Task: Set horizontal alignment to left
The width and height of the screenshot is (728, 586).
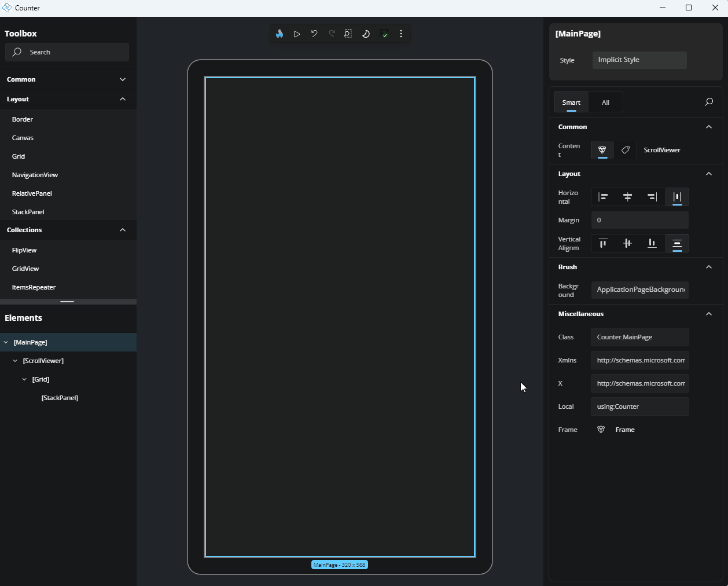Action: point(602,197)
